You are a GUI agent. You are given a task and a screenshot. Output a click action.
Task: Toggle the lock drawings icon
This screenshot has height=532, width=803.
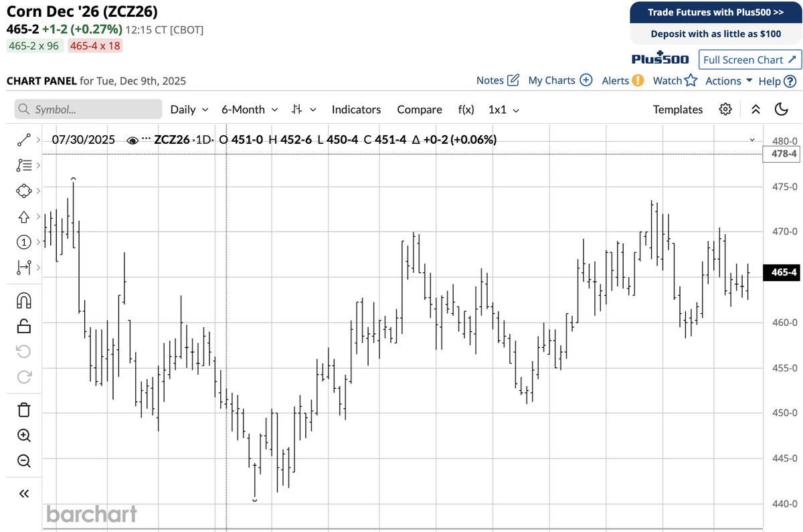pyautogui.click(x=24, y=326)
